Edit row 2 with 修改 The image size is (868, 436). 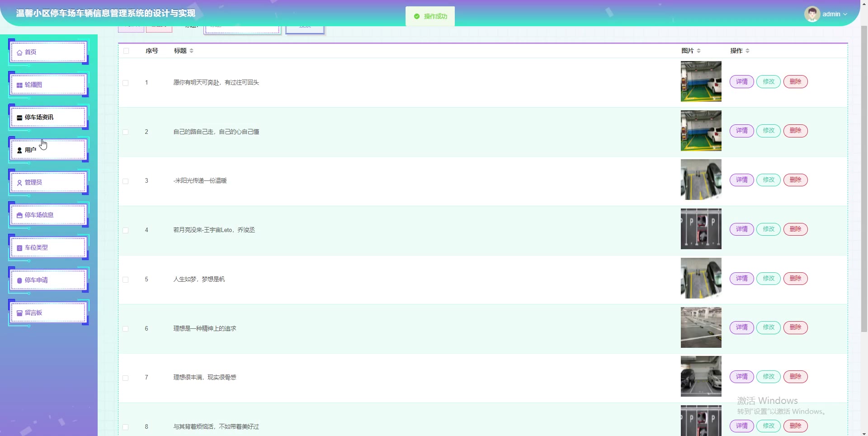tap(769, 131)
